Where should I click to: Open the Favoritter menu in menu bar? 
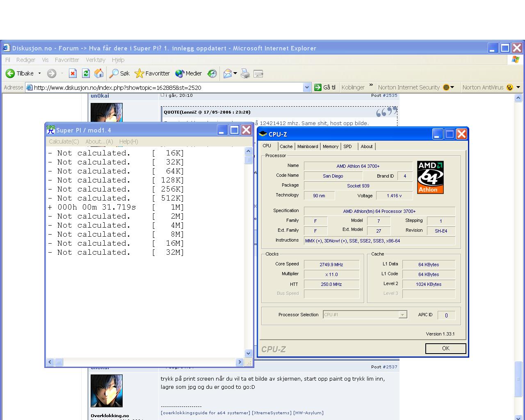[67, 59]
